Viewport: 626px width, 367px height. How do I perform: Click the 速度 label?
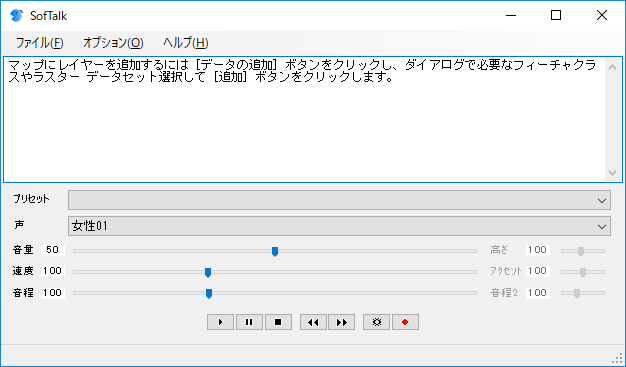(x=23, y=271)
